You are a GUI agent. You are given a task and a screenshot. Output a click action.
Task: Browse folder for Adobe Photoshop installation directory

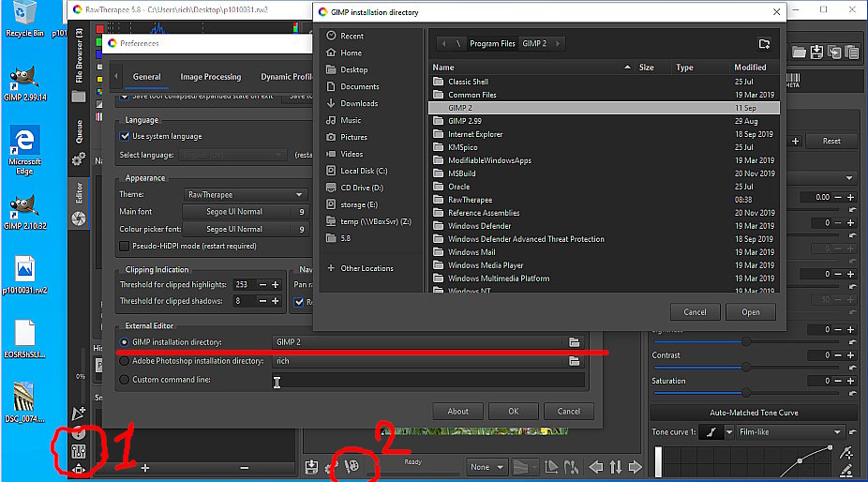pos(574,361)
